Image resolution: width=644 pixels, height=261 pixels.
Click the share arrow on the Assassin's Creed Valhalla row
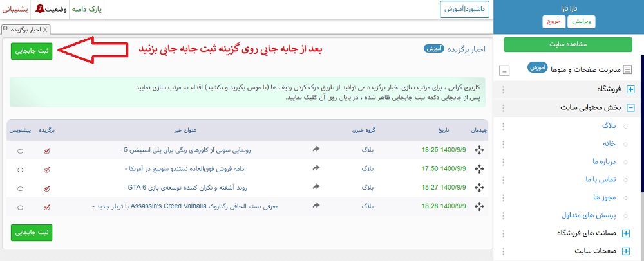point(316,206)
